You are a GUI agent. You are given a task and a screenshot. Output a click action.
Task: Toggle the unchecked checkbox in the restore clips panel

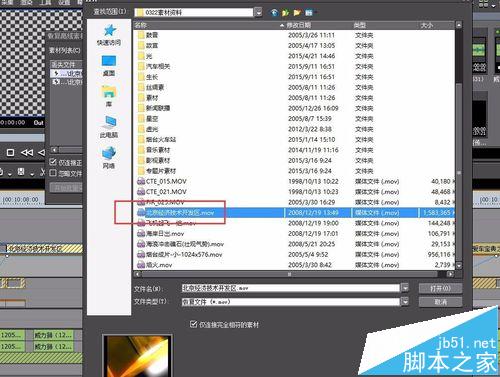pos(53,173)
